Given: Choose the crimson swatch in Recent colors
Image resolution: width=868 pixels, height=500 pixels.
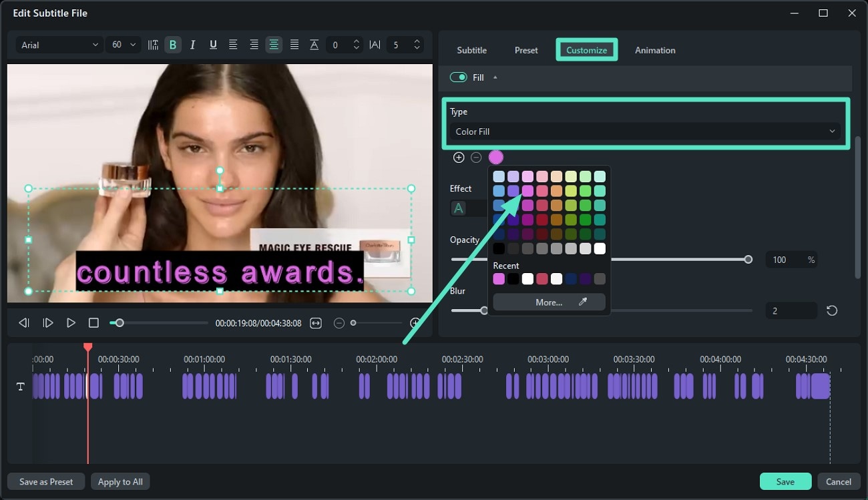Looking at the screenshot, I should point(542,279).
